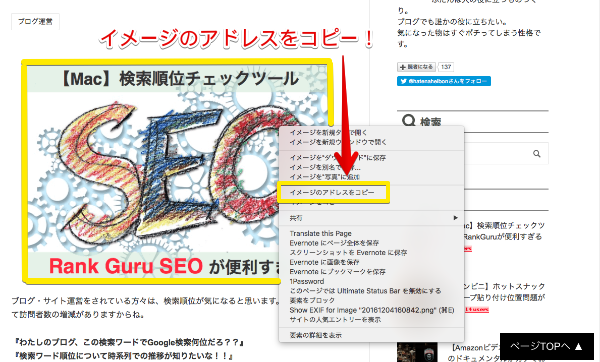Screen dimensions: 600x362
Task: Click the large magnifier icon beside 検索 heading
Action: [409, 121]
